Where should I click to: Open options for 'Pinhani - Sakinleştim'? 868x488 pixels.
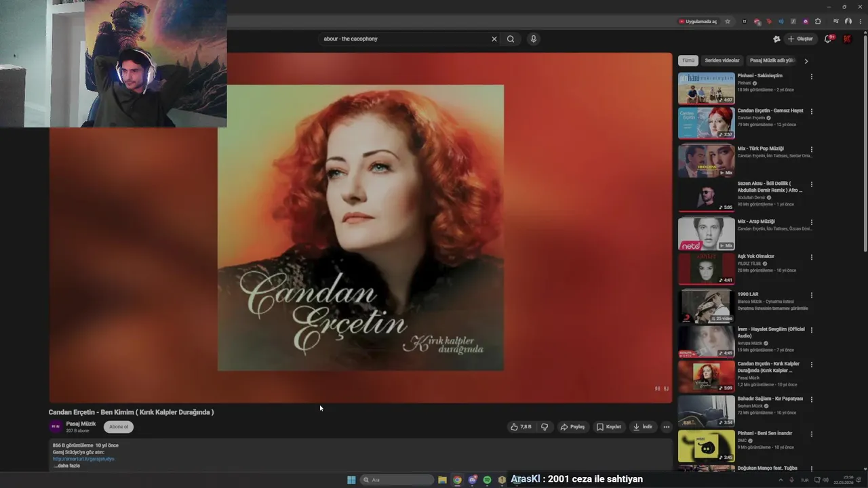pyautogui.click(x=811, y=77)
